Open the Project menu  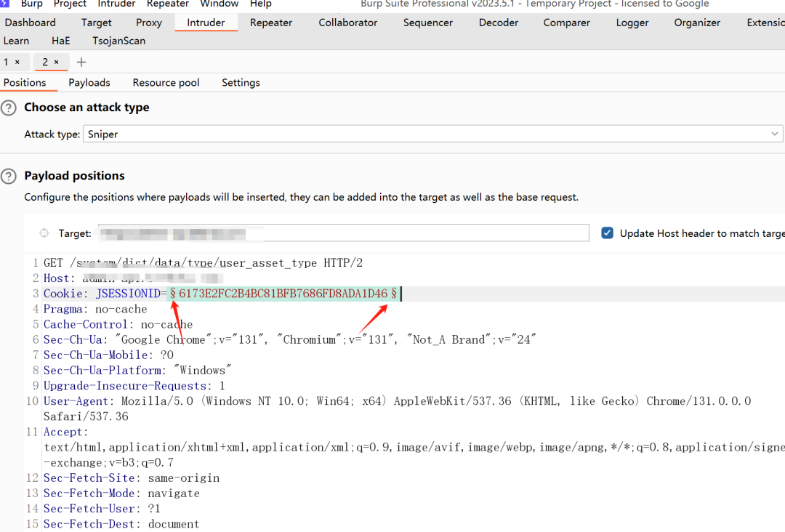(x=70, y=4)
